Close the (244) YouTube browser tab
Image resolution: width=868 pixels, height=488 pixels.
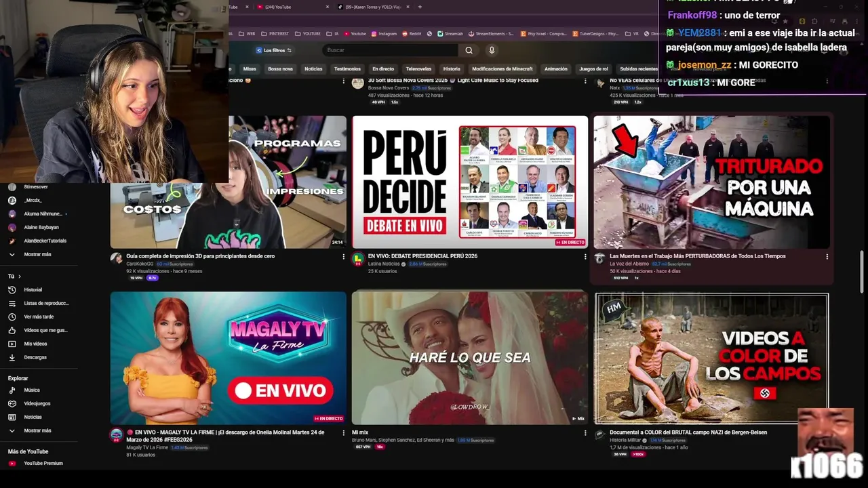click(328, 7)
